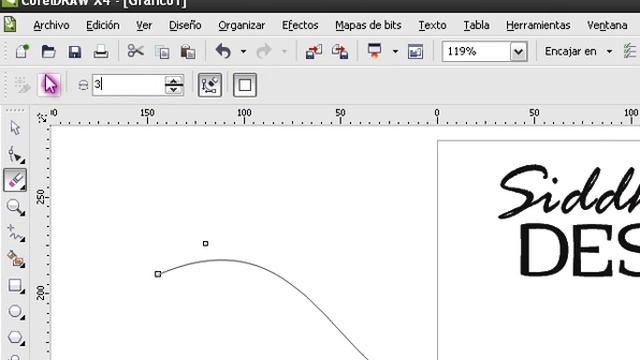Screen dimensions: 640x360
Task: Open the zoom level dropdown arrow
Action: pyautogui.click(x=518, y=52)
